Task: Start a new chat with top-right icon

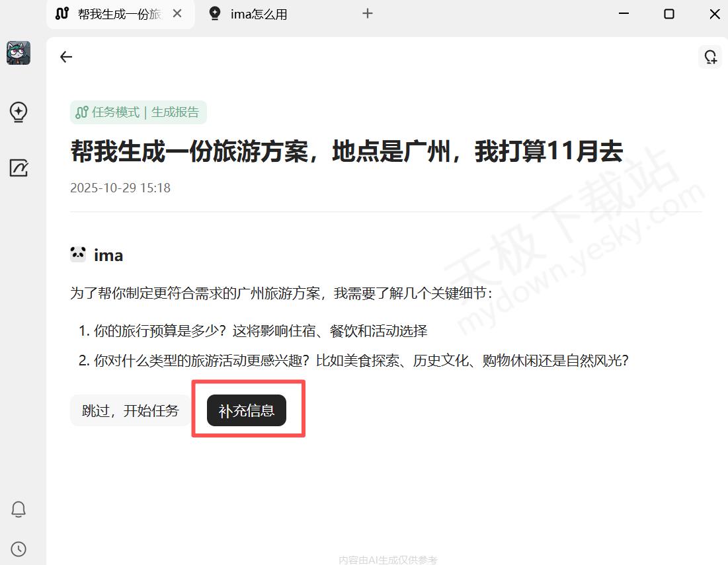Action: [710, 57]
